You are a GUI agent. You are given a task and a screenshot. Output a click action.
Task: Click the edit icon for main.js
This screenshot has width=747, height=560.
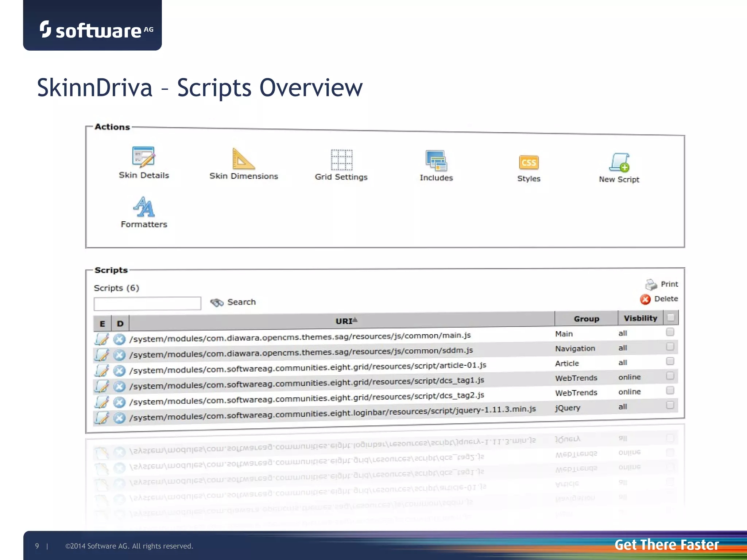(102, 339)
